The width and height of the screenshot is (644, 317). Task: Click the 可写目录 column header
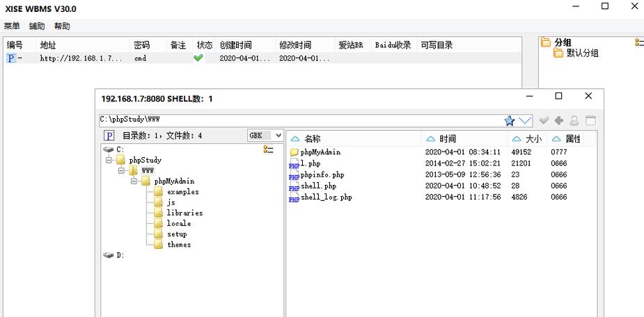[437, 45]
